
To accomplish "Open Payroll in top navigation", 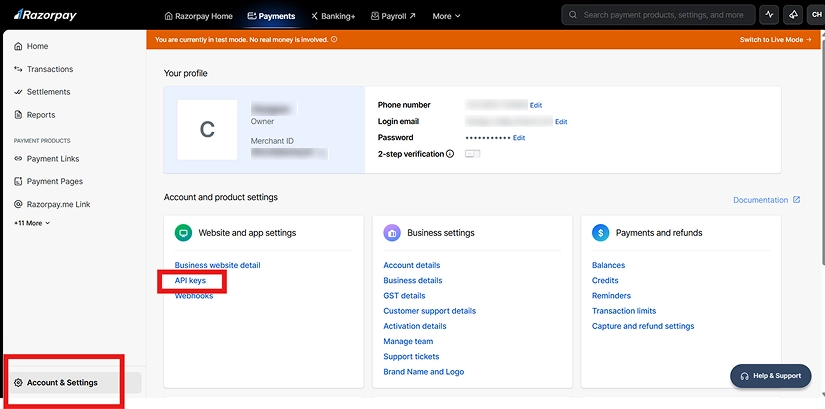I will click(393, 16).
